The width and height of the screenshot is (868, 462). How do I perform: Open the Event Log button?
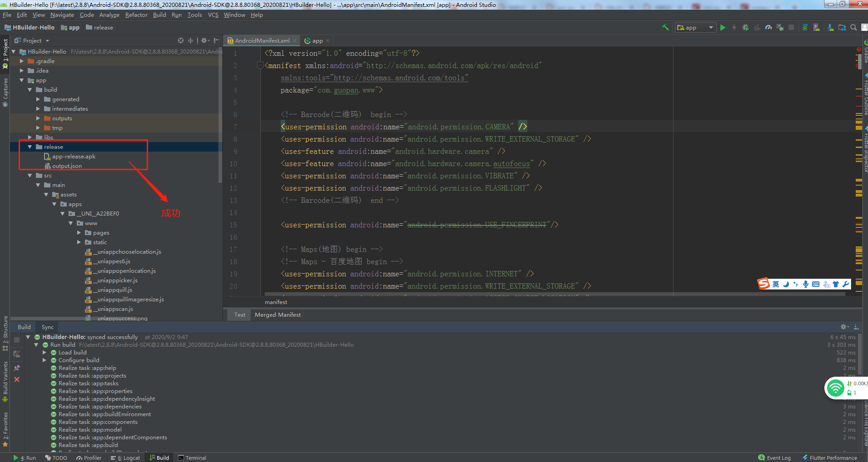coord(774,458)
